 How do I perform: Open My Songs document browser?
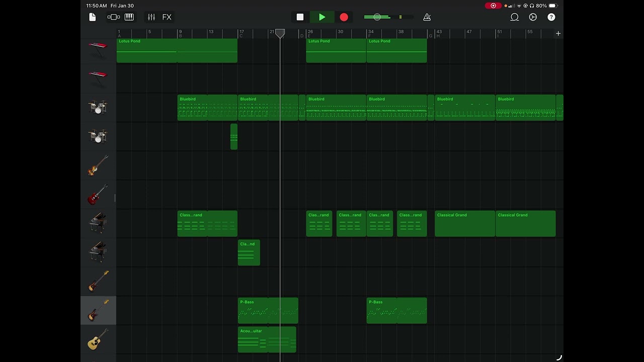(x=93, y=17)
